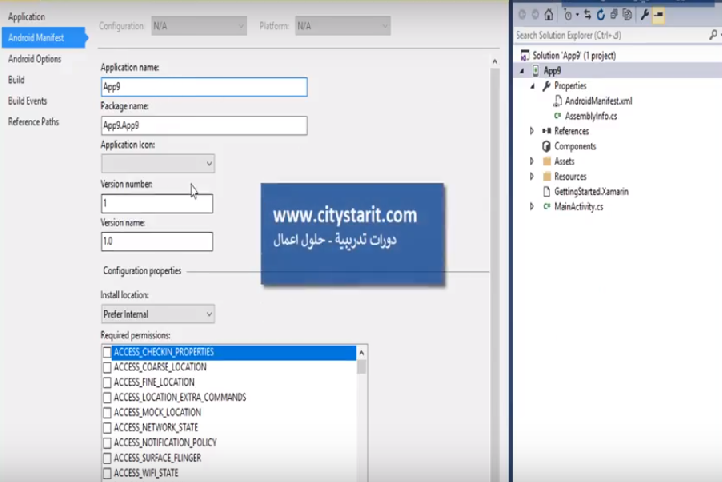The image size is (722, 482).
Task: Click the blue Refresh icon
Action: click(601, 15)
